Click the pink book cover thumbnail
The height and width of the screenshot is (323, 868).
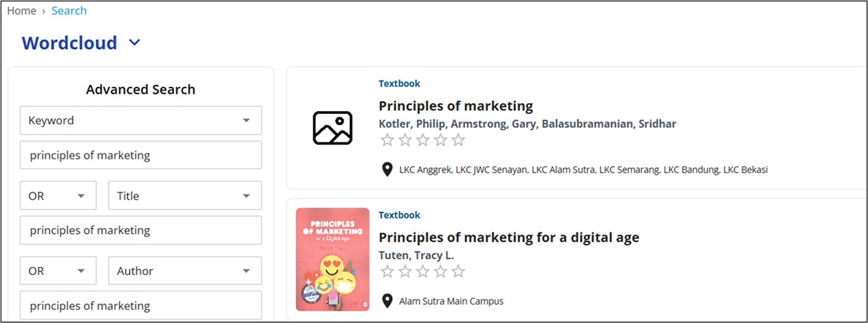click(x=333, y=259)
